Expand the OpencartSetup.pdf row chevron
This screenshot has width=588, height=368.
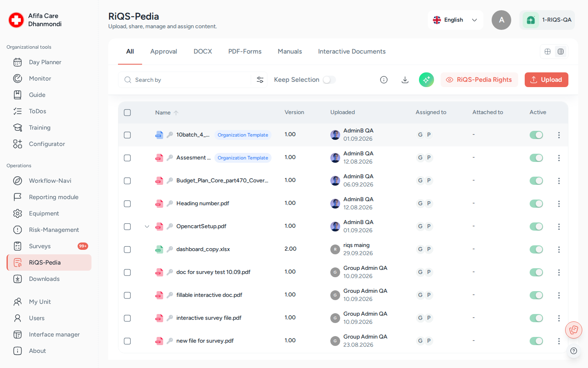(147, 227)
